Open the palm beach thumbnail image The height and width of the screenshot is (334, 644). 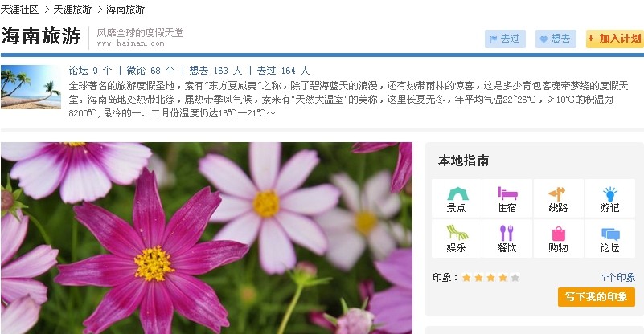click(x=31, y=87)
